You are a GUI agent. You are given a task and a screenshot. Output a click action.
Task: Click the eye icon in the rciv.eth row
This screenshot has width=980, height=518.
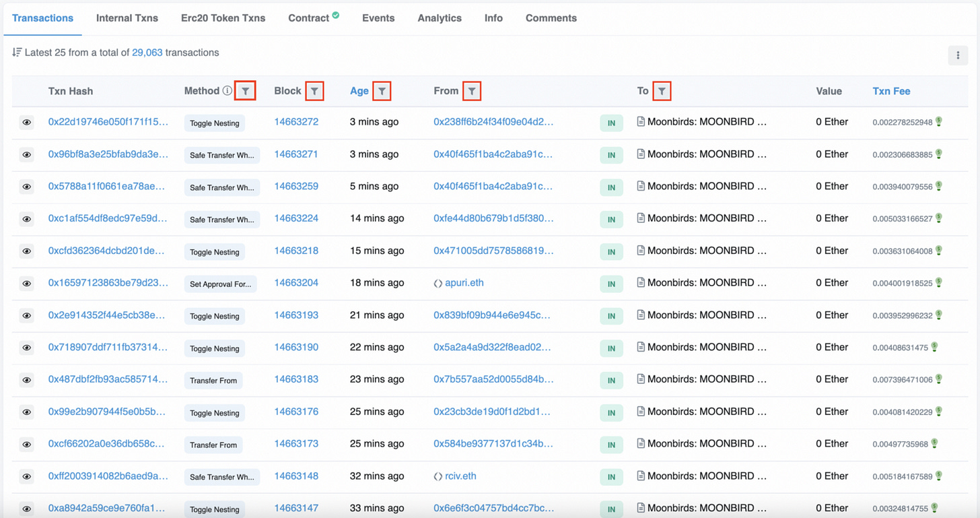(27, 476)
